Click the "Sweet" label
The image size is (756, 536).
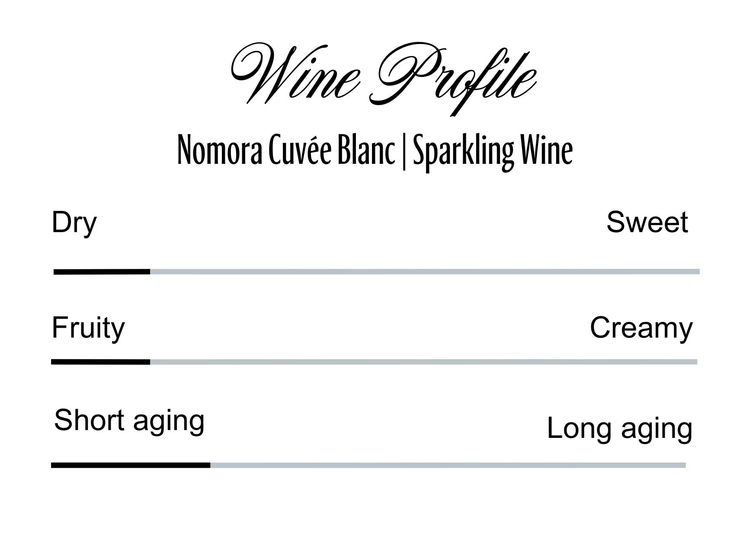(647, 222)
